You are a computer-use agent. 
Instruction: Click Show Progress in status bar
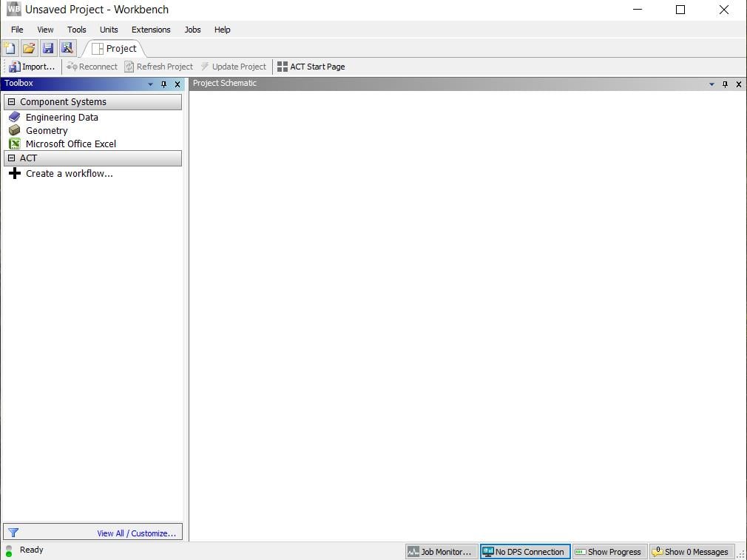609,552
